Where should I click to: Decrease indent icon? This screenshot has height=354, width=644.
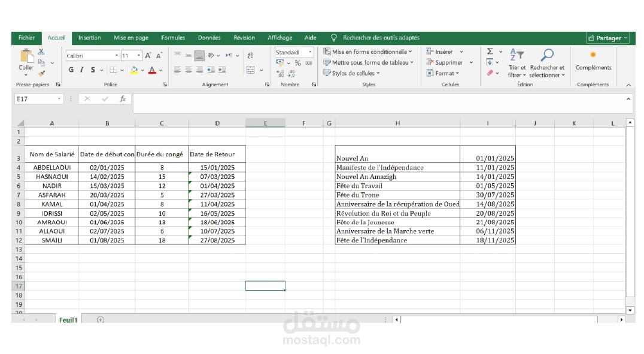click(x=211, y=70)
